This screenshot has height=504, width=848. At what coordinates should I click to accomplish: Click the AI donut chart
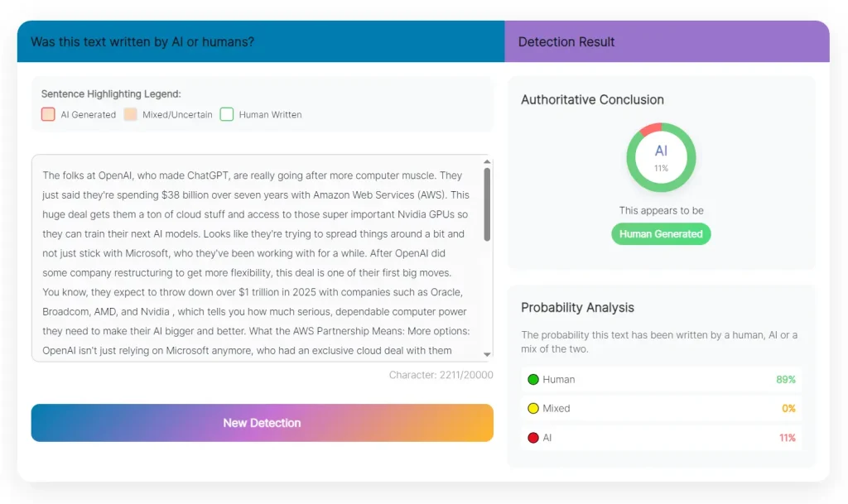coord(661,157)
